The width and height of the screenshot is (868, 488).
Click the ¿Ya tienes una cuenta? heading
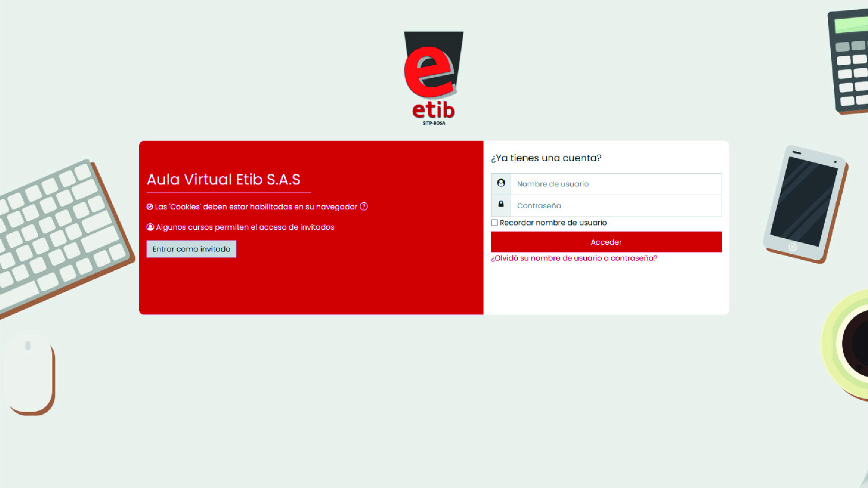point(546,158)
